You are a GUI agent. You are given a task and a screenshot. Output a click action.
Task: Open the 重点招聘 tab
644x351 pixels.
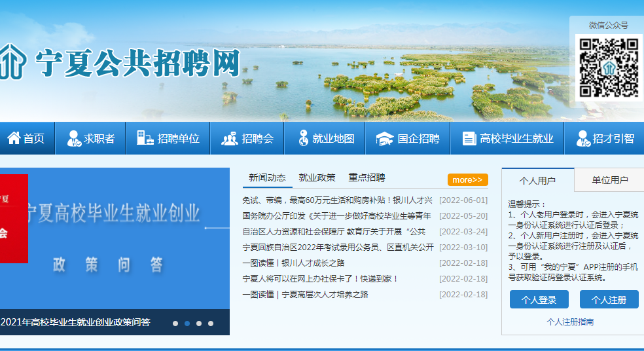[367, 177]
